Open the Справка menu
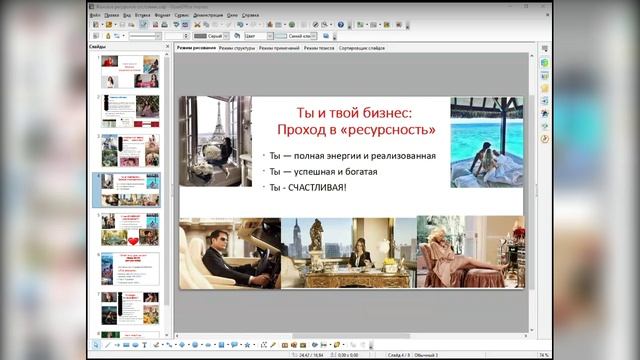 [x=250, y=15]
